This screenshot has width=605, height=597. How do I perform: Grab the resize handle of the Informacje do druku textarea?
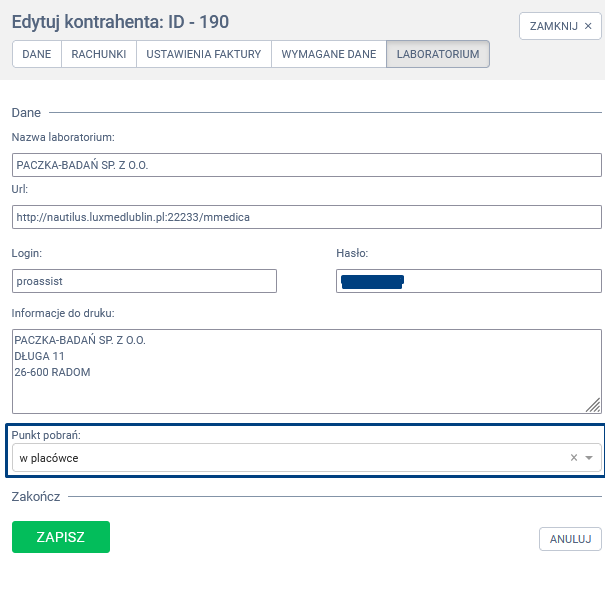593,405
